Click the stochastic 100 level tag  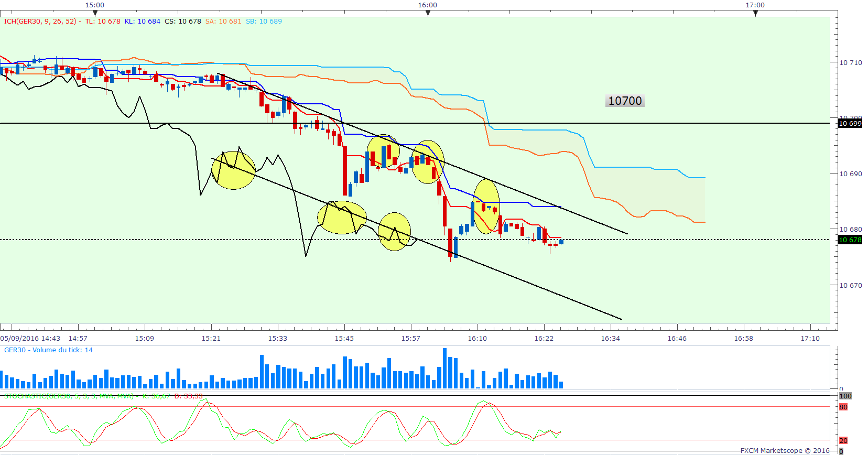[x=845, y=396]
